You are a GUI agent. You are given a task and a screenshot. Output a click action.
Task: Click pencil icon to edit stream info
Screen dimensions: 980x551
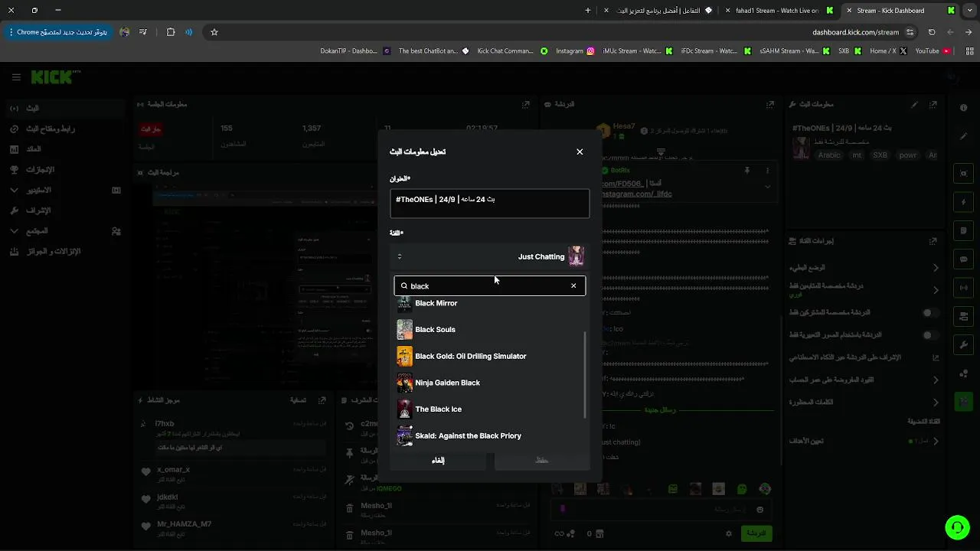pos(914,104)
